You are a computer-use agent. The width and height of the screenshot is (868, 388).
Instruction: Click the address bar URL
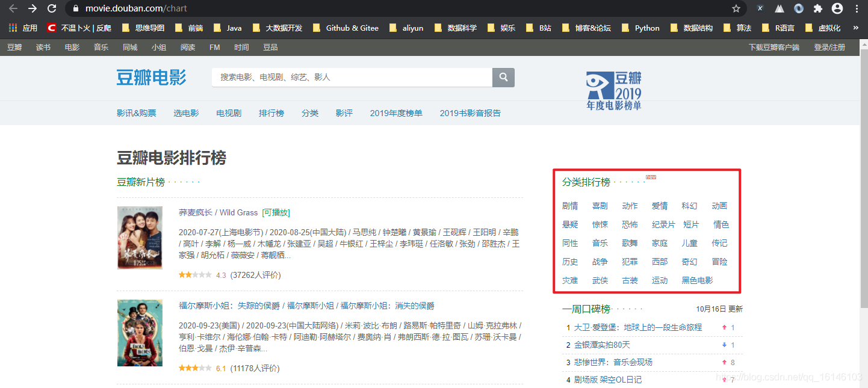(136, 8)
